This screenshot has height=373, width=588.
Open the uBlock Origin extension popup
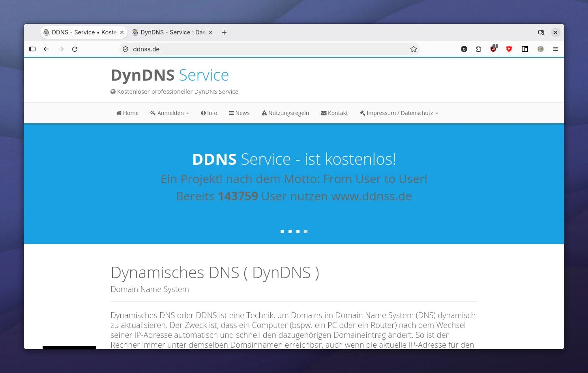(x=494, y=49)
